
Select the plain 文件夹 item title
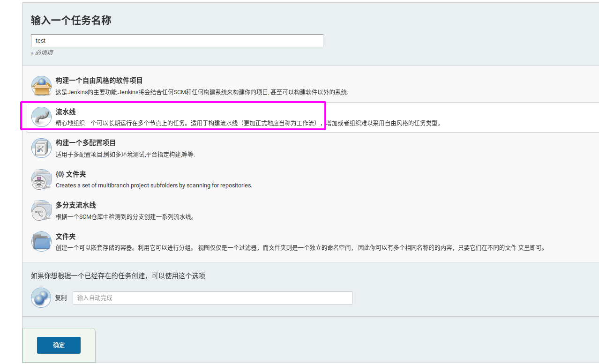[66, 237]
